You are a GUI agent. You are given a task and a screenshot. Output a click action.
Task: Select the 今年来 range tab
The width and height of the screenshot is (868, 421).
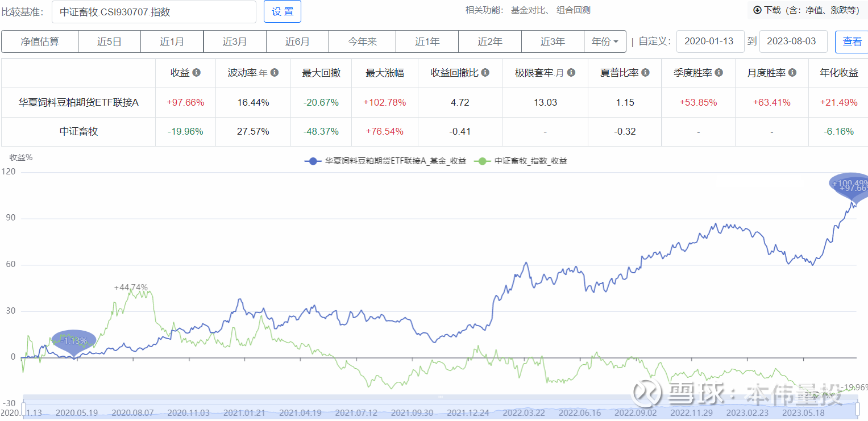click(x=362, y=41)
